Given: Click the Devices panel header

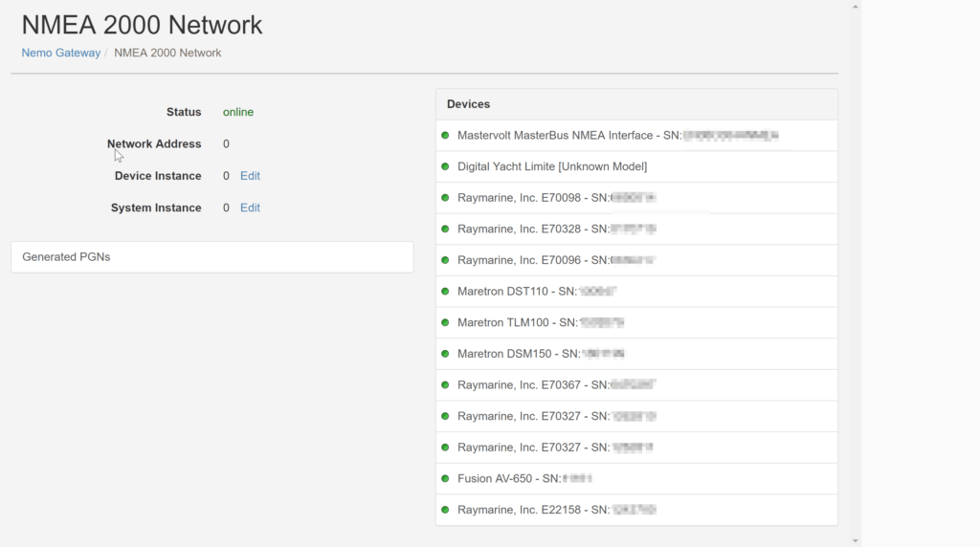Looking at the screenshot, I should pos(636,104).
